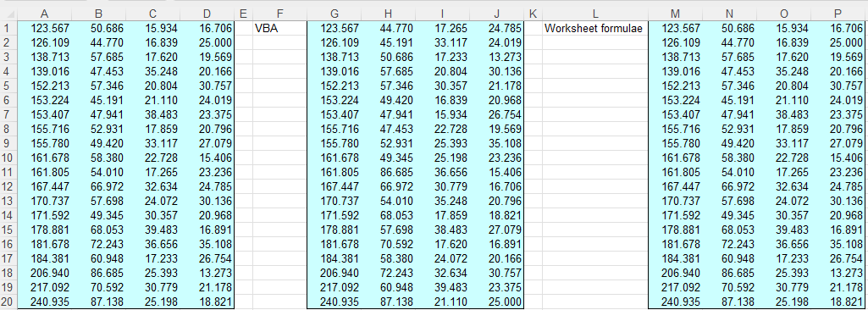Click the cell labeled VBA
The image size is (868, 310).
point(279,28)
